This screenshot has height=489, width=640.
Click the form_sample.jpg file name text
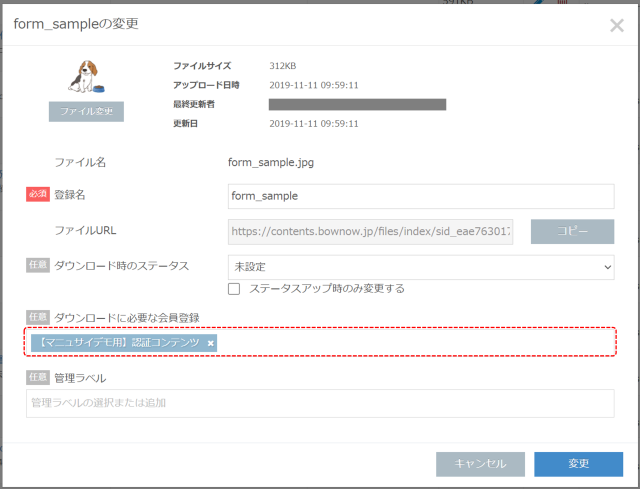point(271,162)
